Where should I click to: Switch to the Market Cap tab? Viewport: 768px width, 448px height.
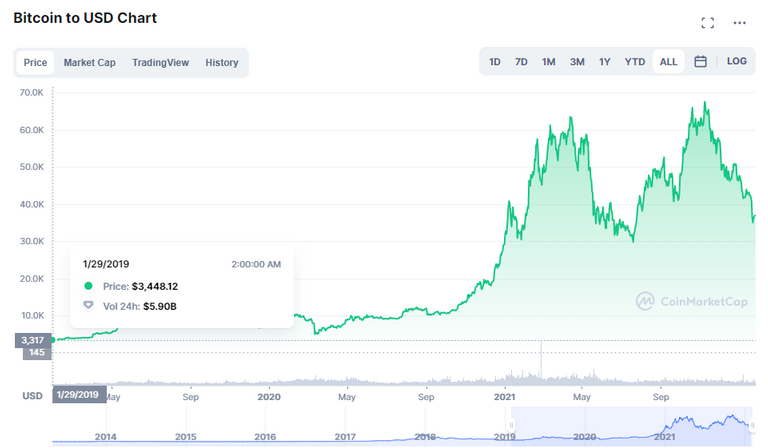click(x=90, y=63)
